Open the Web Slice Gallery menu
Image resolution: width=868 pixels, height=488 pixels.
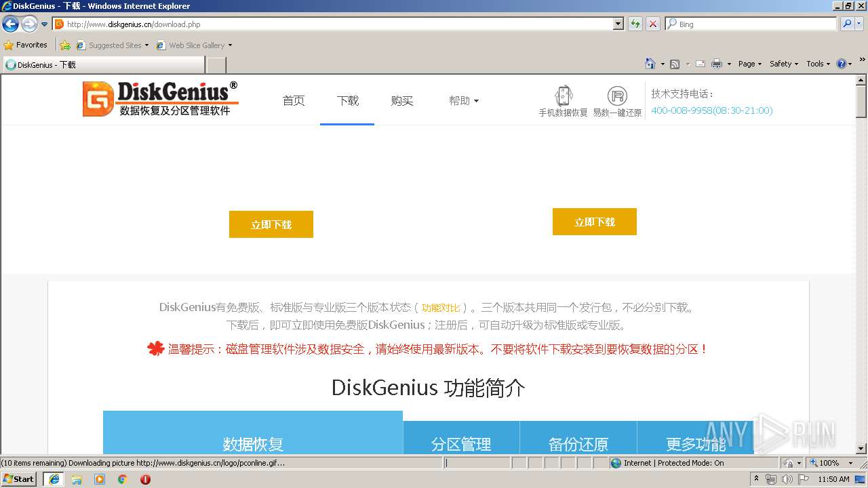tap(194, 45)
